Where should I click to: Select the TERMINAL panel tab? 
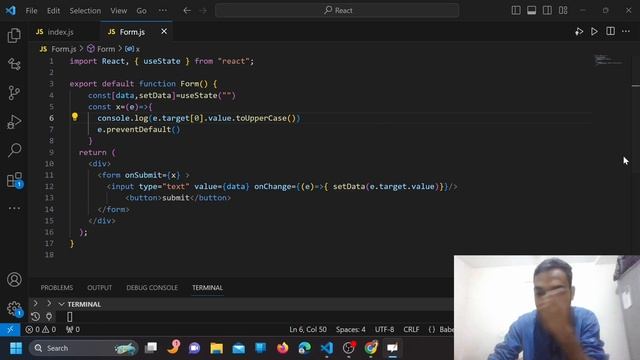[207, 288]
